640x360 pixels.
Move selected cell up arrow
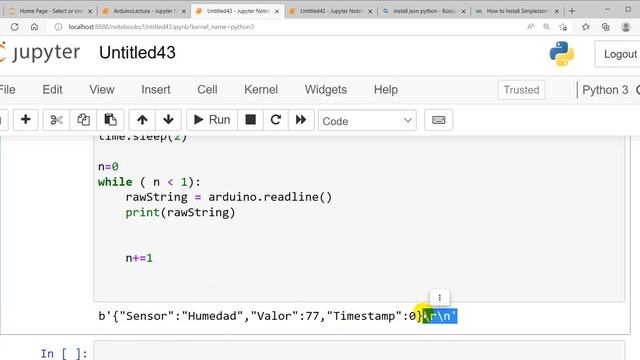pos(142,120)
